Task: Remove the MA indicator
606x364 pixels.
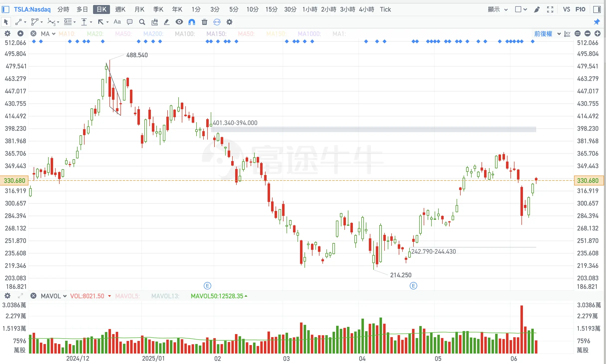Action: 33,33
